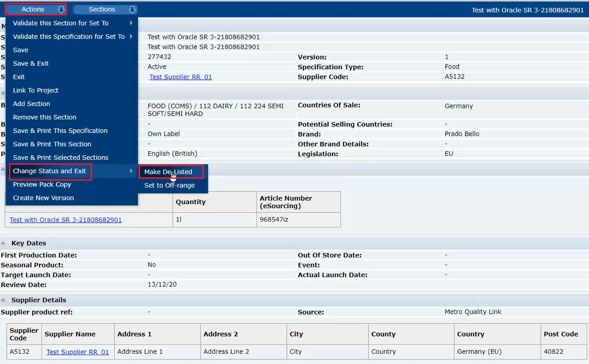Click the arrow beside Validate this Specification for Set To

(132, 36)
